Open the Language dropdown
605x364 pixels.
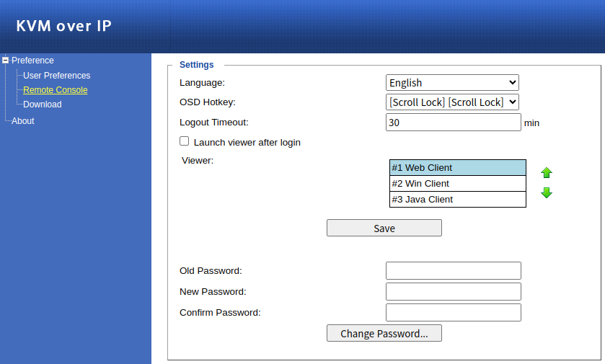click(x=452, y=82)
